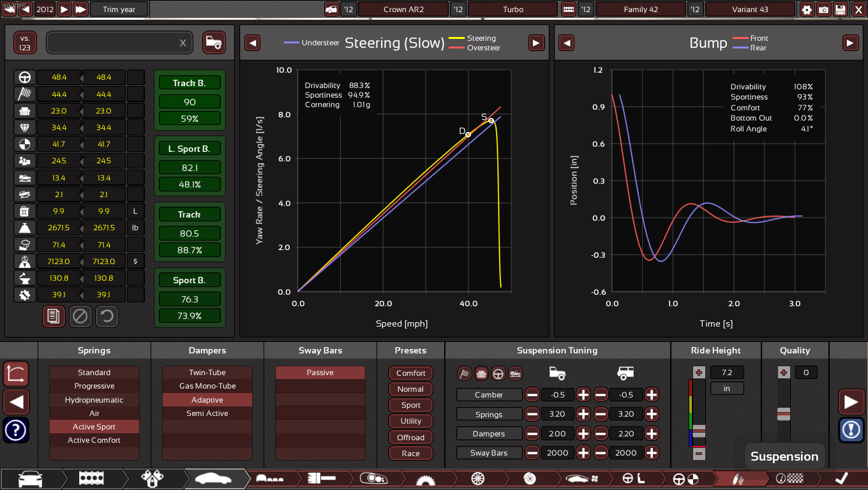Open the car model tab at bottom
Viewport: 868px width, 490px height.
tap(32, 479)
